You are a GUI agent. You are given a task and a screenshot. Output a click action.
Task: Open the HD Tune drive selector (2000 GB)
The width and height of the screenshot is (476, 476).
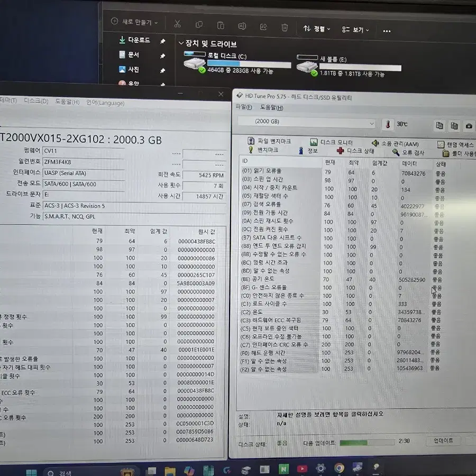(307, 122)
